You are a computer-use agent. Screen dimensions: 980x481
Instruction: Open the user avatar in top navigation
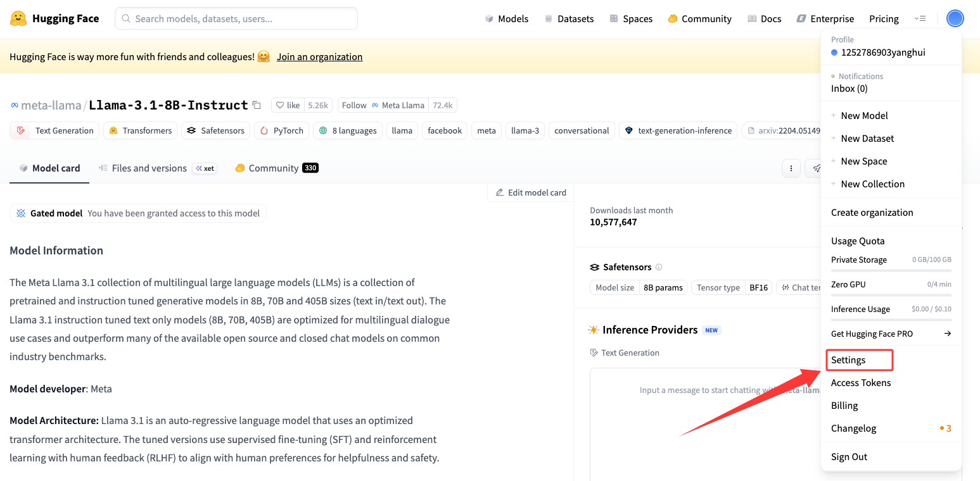coord(955,18)
